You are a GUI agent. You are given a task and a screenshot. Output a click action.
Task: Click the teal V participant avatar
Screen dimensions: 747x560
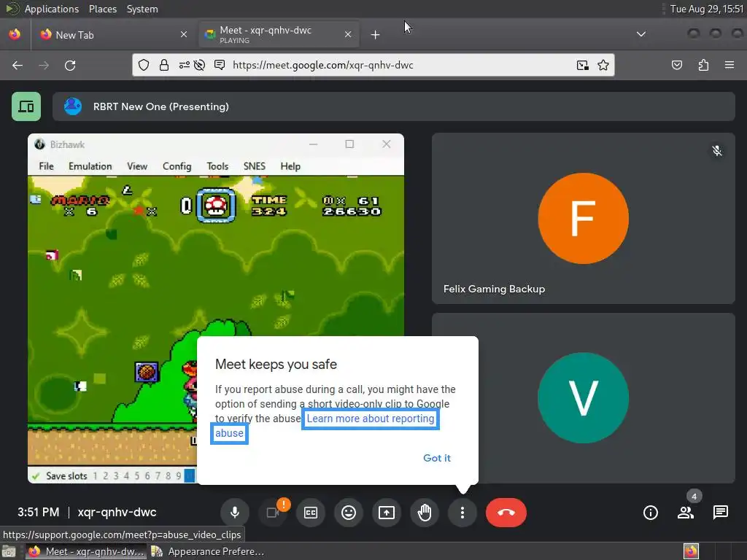[583, 397]
